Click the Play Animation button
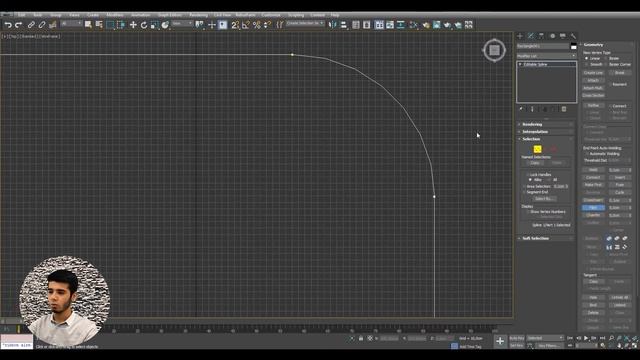 click(x=586, y=338)
